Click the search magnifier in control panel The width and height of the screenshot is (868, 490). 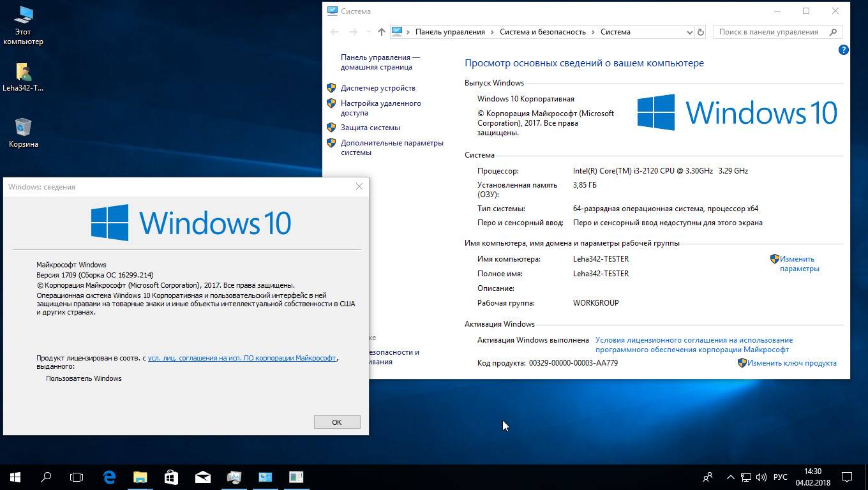pyautogui.click(x=833, y=32)
